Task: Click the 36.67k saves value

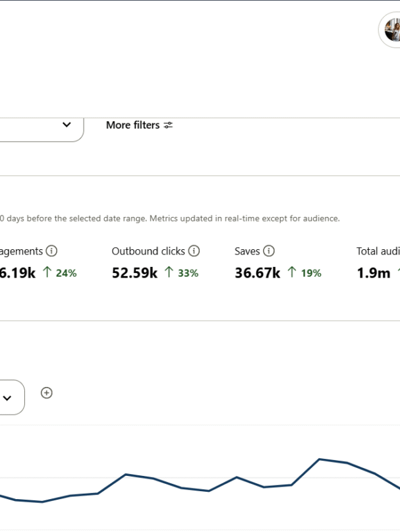Action: 258,273
